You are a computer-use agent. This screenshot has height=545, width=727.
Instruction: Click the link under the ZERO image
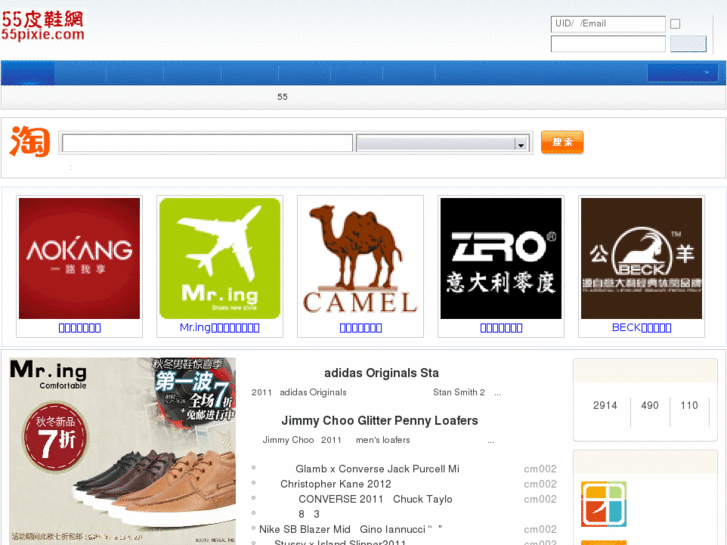501,328
